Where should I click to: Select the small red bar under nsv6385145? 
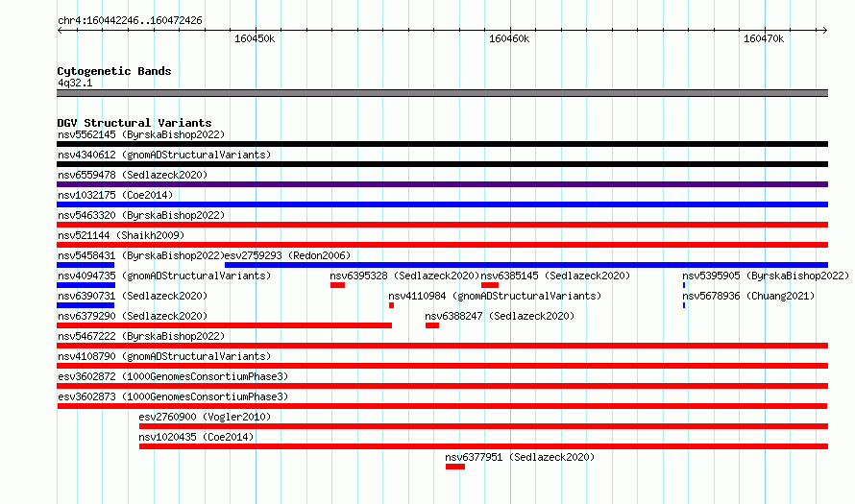click(x=490, y=285)
